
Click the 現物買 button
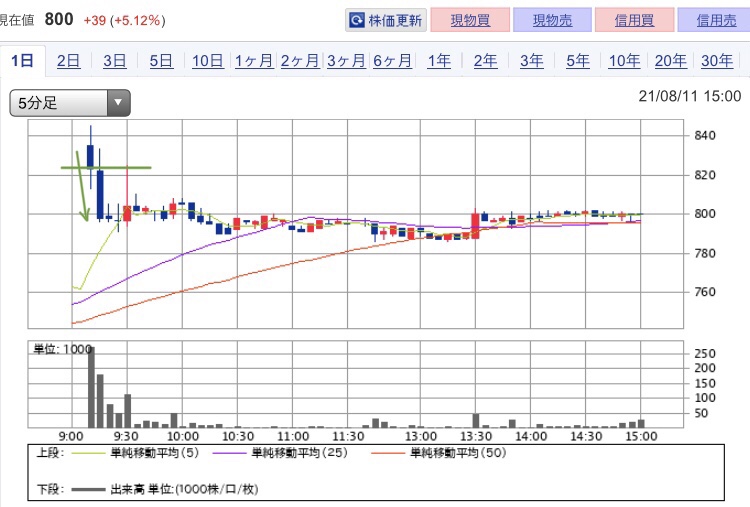pyautogui.click(x=470, y=20)
